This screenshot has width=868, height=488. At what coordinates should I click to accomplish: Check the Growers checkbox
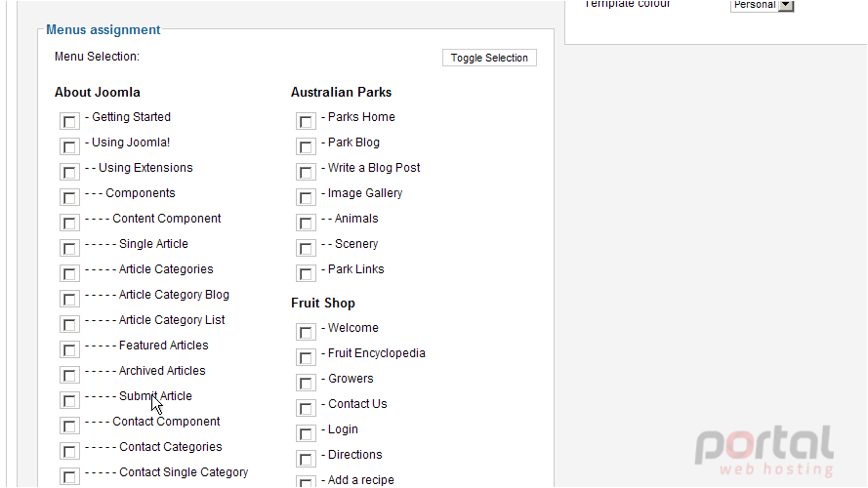pos(306,383)
